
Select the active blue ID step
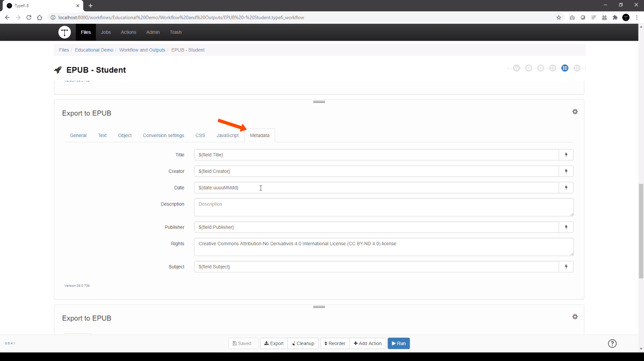565,68
